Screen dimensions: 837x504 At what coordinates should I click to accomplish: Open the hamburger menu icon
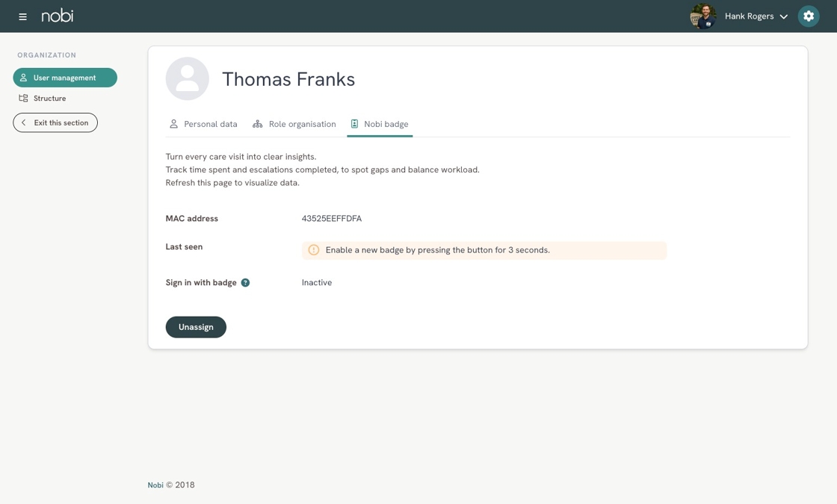pyautogui.click(x=22, y=16)
